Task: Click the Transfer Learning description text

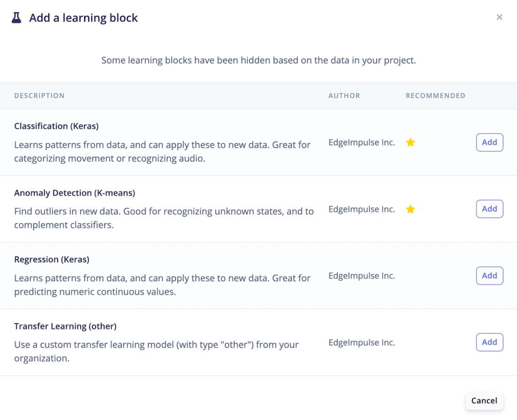Action: point(156,351)
